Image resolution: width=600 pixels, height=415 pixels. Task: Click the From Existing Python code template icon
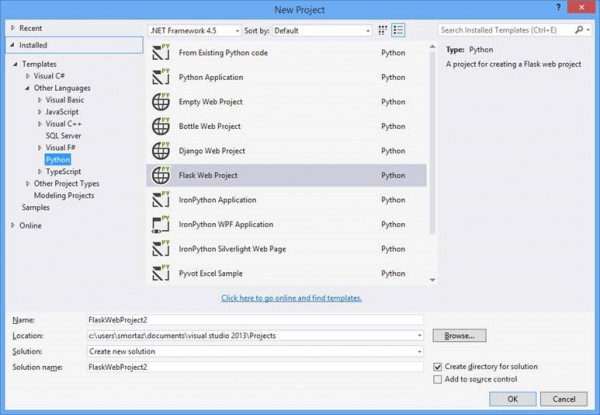pyautogui.click(x=161, y=52)
